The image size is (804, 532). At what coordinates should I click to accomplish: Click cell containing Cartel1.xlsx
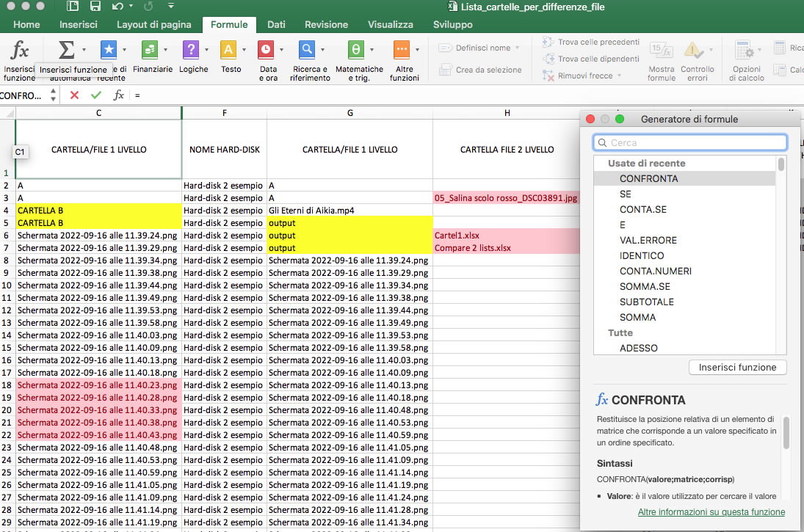pyautogui.click(x=507, y=236)
